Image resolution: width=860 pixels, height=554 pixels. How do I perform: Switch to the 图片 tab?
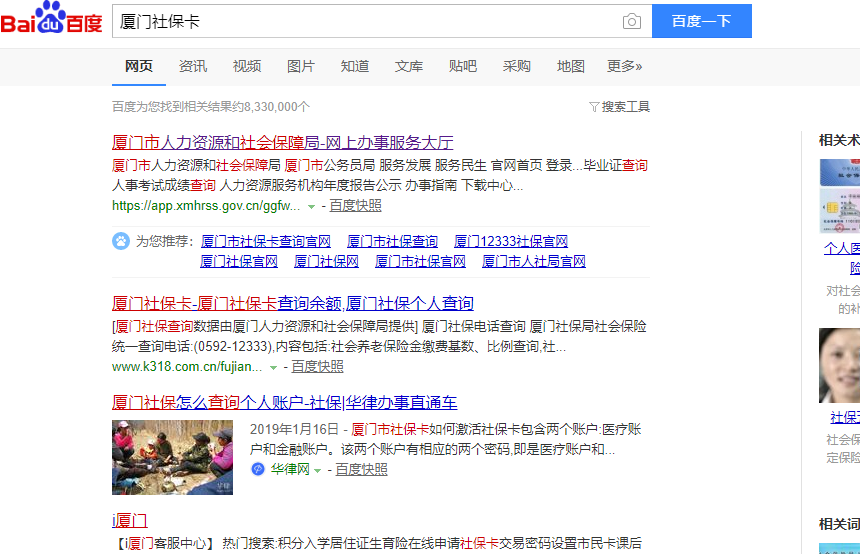[301, 66]
